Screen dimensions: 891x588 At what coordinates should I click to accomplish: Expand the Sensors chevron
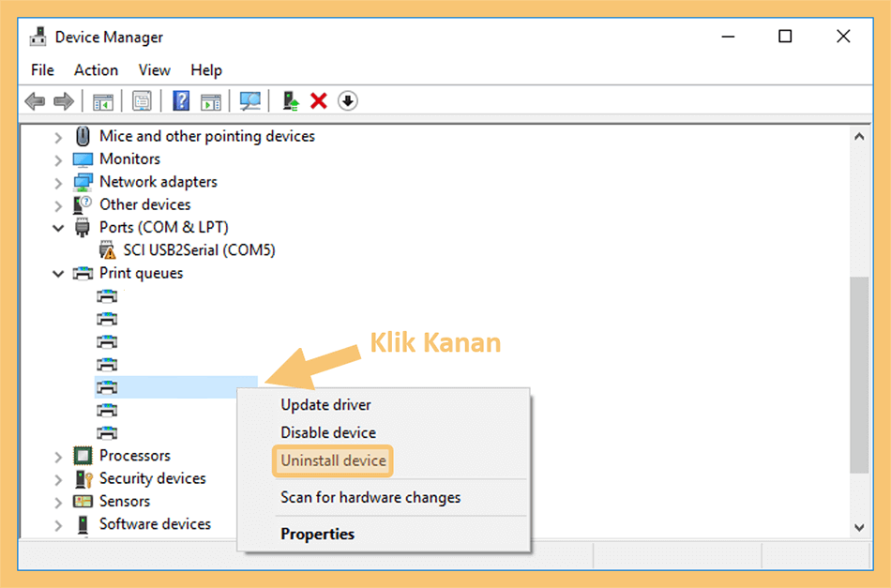(x=58, y=503)
